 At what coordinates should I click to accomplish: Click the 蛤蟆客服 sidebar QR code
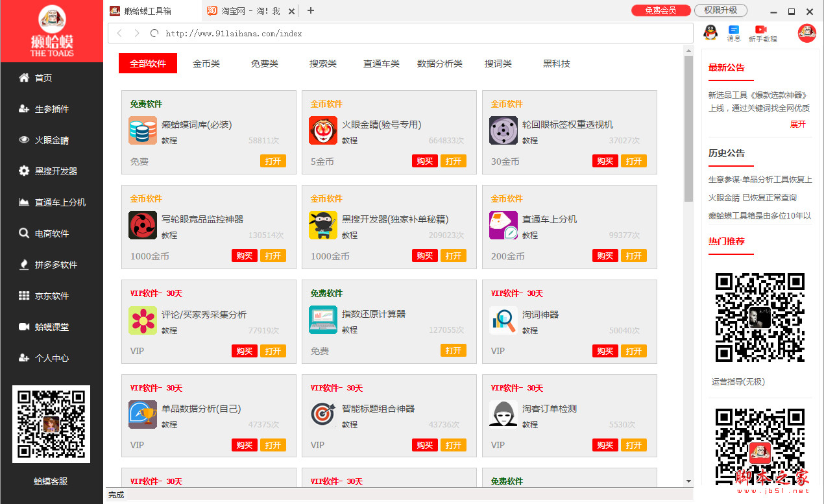point(51,424)
